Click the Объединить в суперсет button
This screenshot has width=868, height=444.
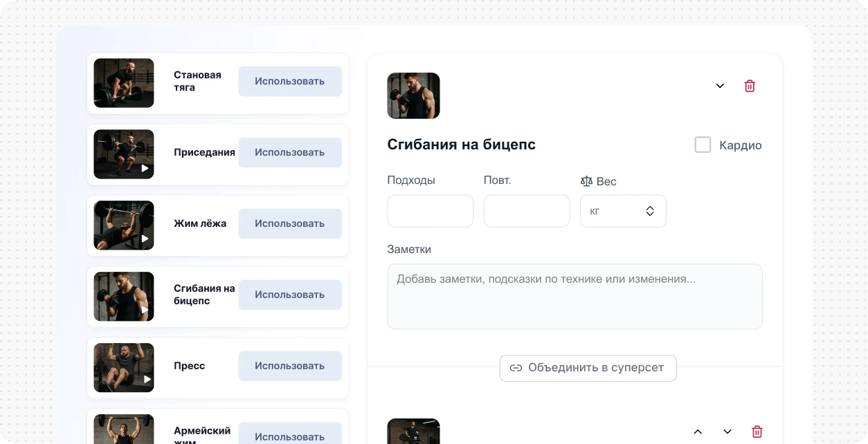tap(588, 368)
